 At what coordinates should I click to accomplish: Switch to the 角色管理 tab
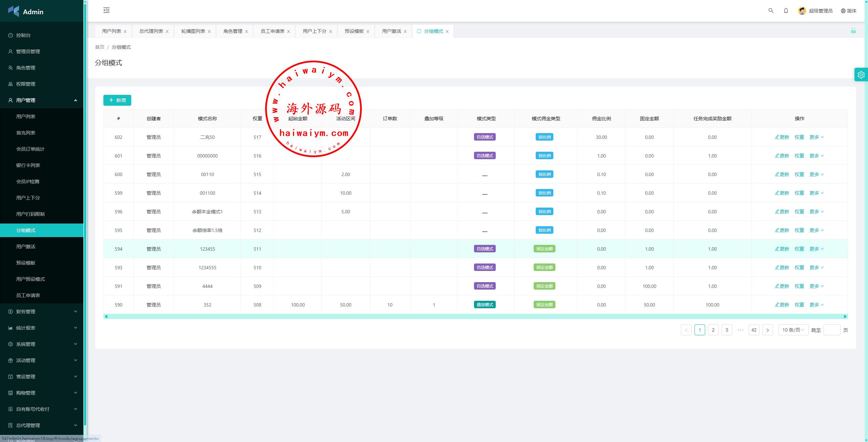coord(233,31)
